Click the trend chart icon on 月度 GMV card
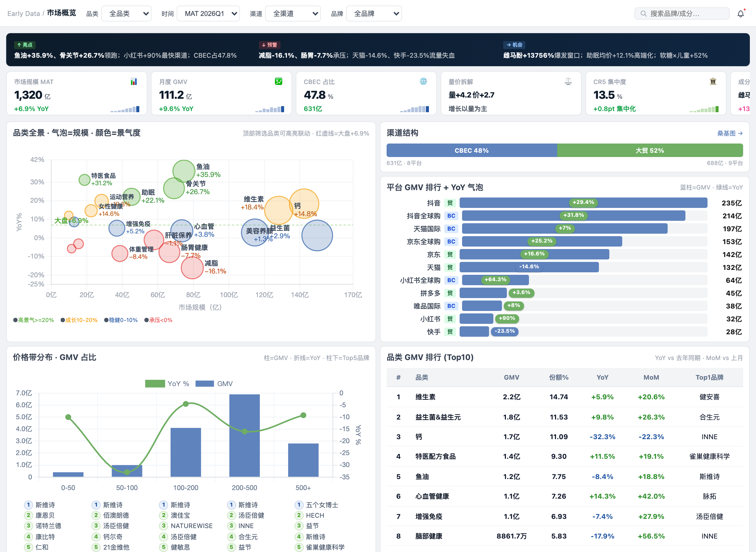 click(x=278, y=82)
